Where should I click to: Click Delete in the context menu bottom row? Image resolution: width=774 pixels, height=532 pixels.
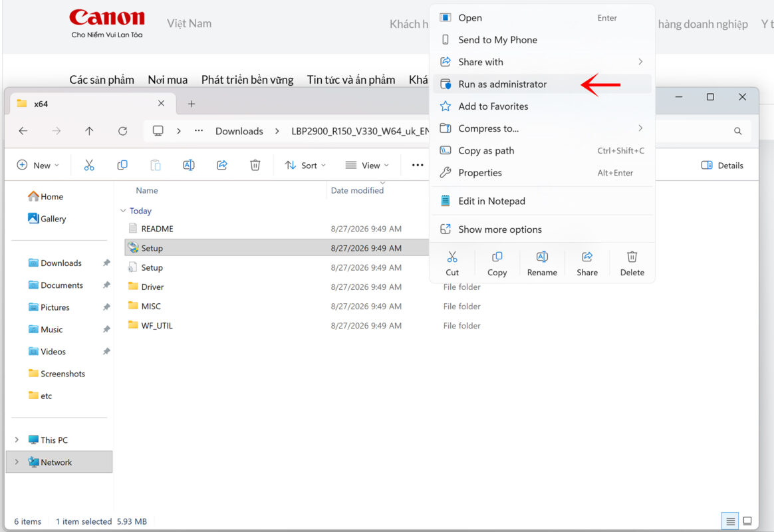(x=632, y=263)
